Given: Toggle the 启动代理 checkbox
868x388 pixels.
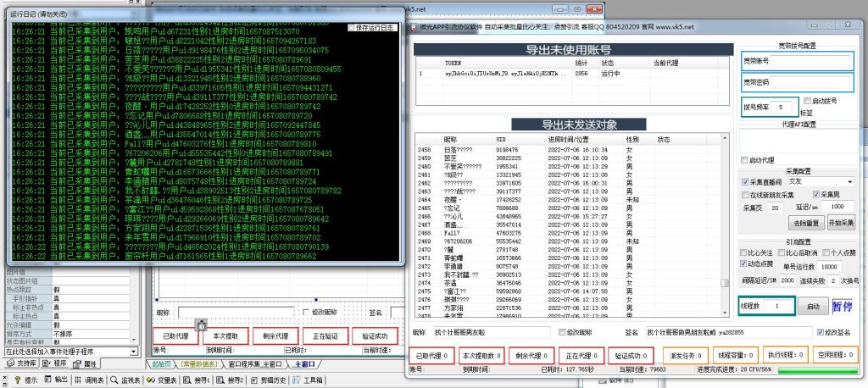Looking at the screenshot, I should 744,158.
